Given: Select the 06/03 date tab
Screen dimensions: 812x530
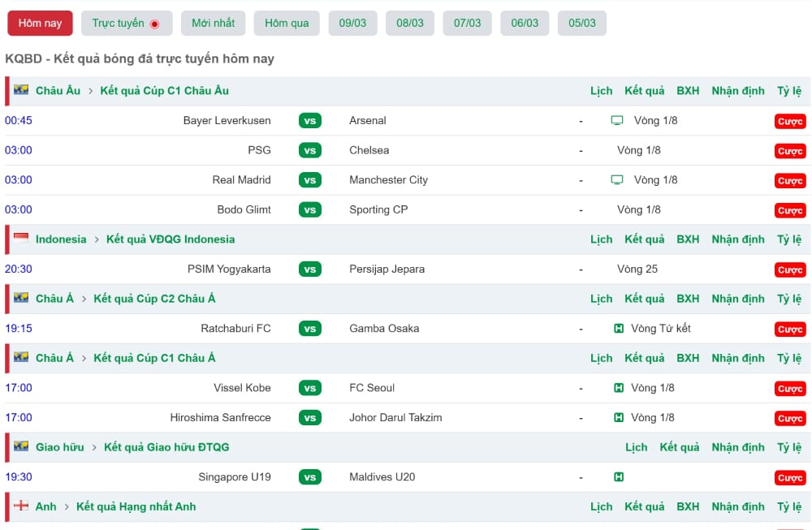Looking at the screenshot, I should [x=525, y=24].
